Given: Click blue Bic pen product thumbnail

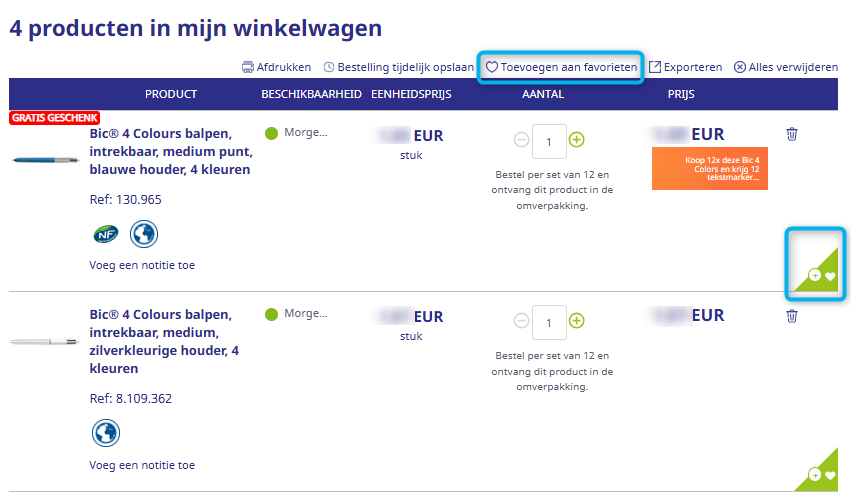Looking at the screenshot, I should pyautogui.click(x=45, y=157).
